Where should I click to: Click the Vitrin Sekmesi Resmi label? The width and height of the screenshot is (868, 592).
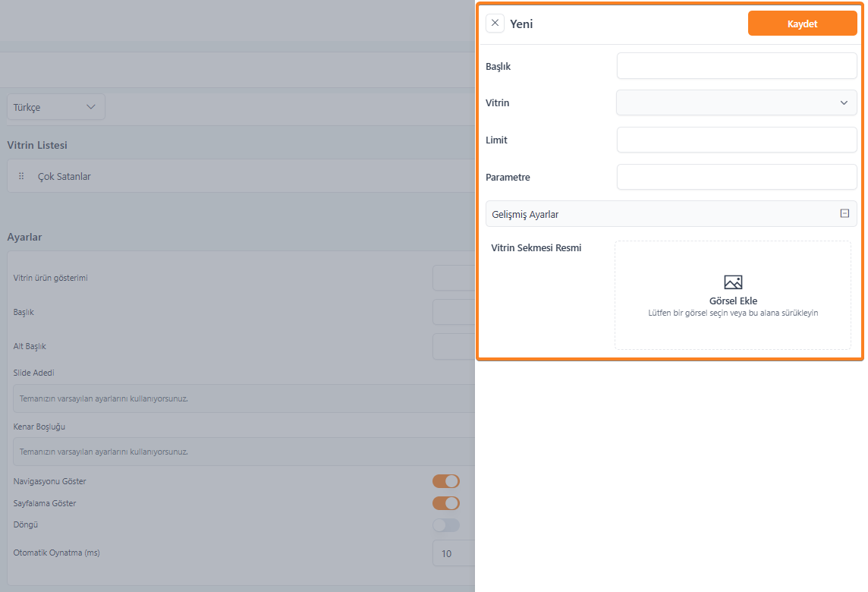click(x=536, y=247)
